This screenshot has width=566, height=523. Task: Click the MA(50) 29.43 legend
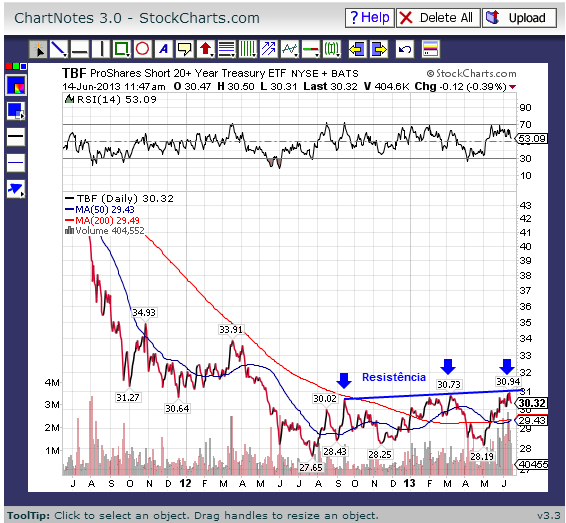point(105,210)
